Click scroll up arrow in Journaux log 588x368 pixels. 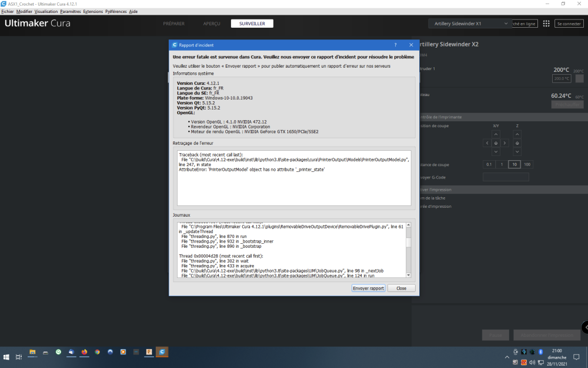[409, 225]
